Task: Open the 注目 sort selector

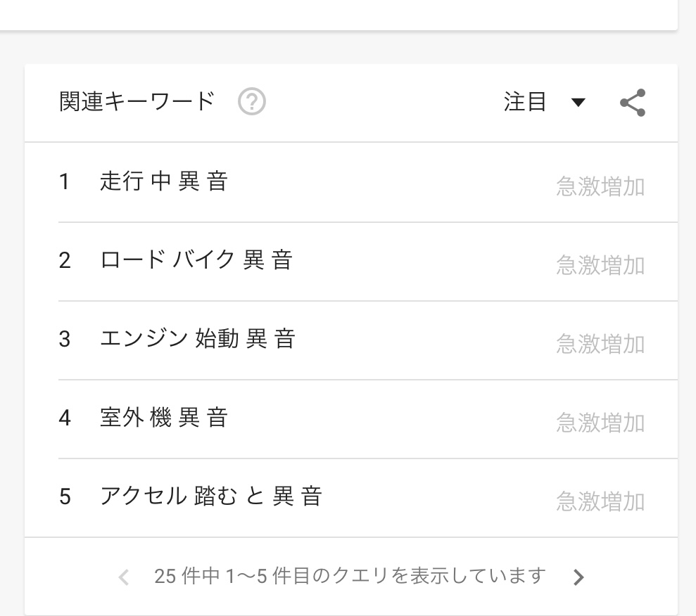Action: (x=544, y=102)
